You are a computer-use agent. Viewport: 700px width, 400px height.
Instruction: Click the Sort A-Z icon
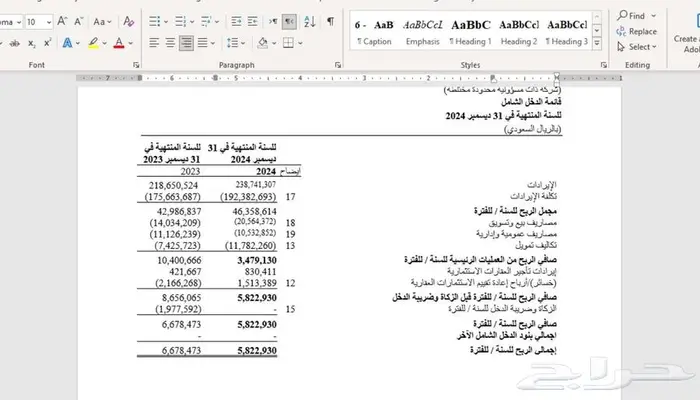309,21
